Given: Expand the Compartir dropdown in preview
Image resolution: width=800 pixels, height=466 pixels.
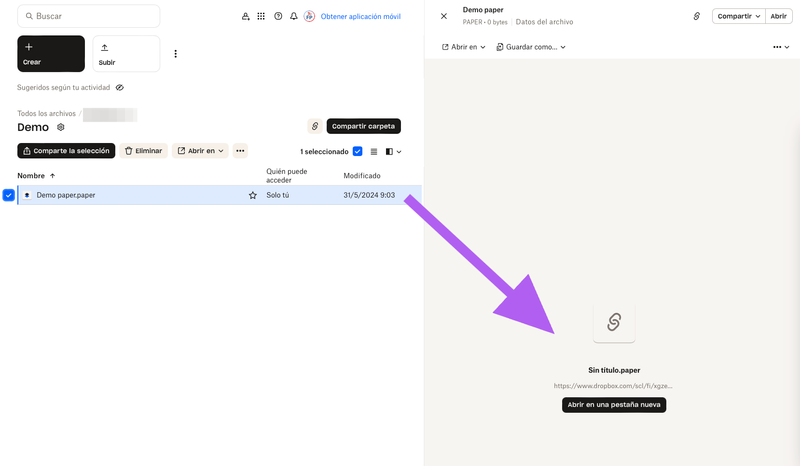Looking at the screenshot, I should coord(739,16).
